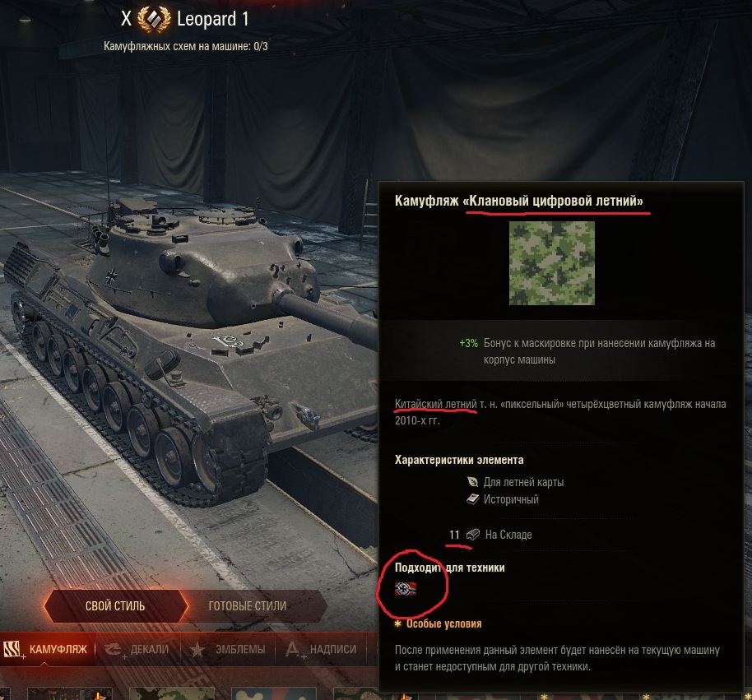Switch to Готовые стили mode
Screen dimensions: 752x700
[x=248, y=606]
